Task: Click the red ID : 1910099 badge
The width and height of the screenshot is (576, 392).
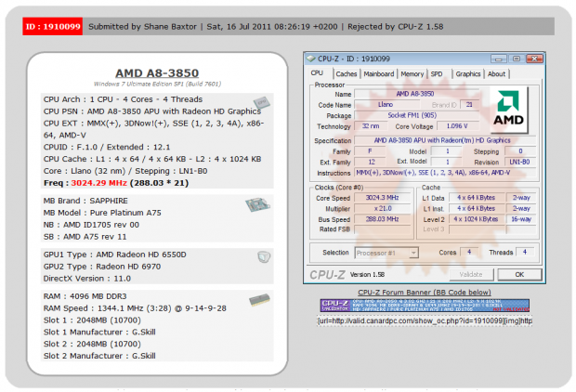Action: [53, 26]
